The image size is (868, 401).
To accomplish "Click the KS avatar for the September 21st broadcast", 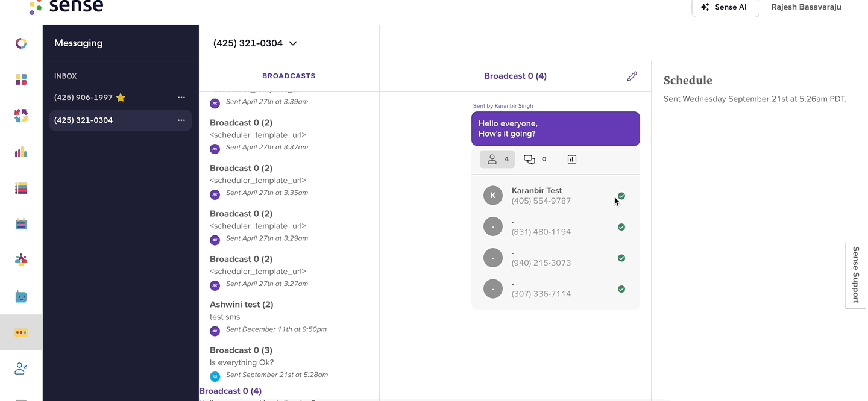I will pyautogui.click(x=215, y=376).
